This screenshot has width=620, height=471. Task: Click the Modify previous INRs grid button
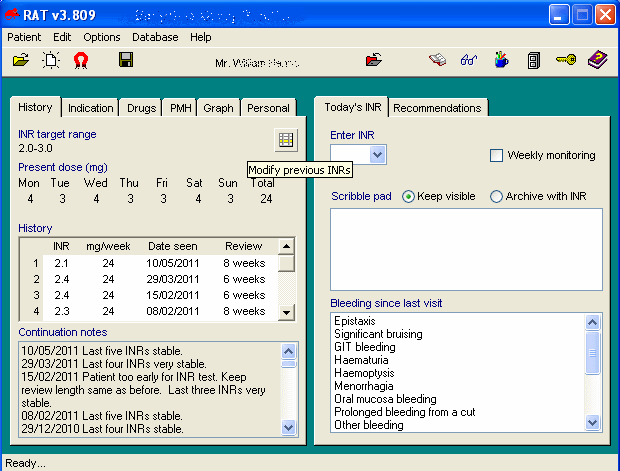pyautogui.click(x=286, y=140)
